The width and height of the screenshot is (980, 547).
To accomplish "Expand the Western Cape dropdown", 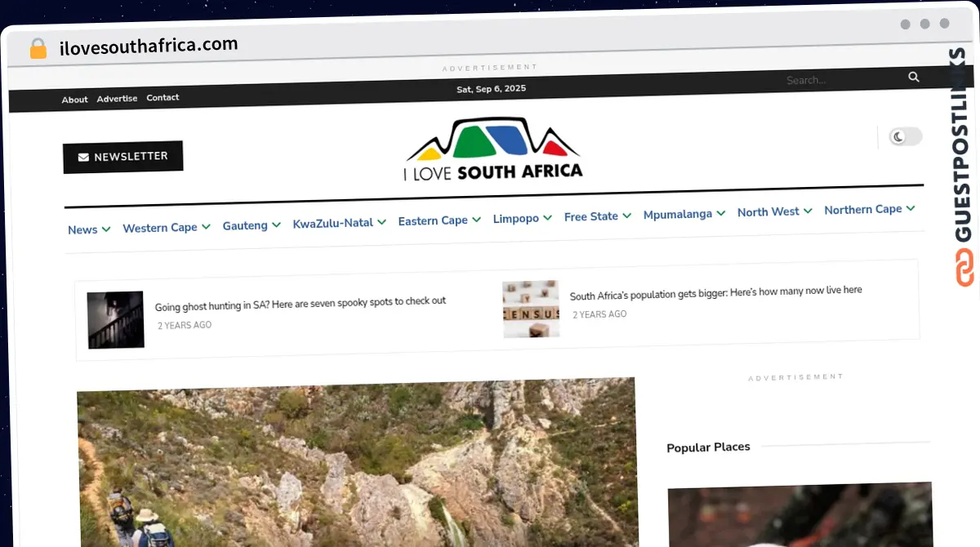I will pyautogui.click(x=166, y=227).
